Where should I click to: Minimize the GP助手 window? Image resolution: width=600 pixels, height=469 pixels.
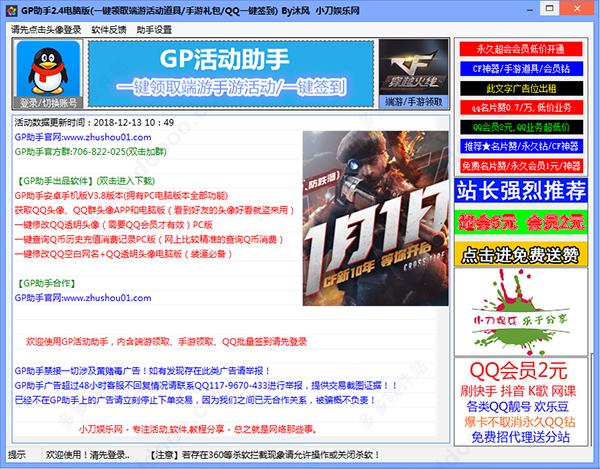pyautogui.click(x=530, y=9)
